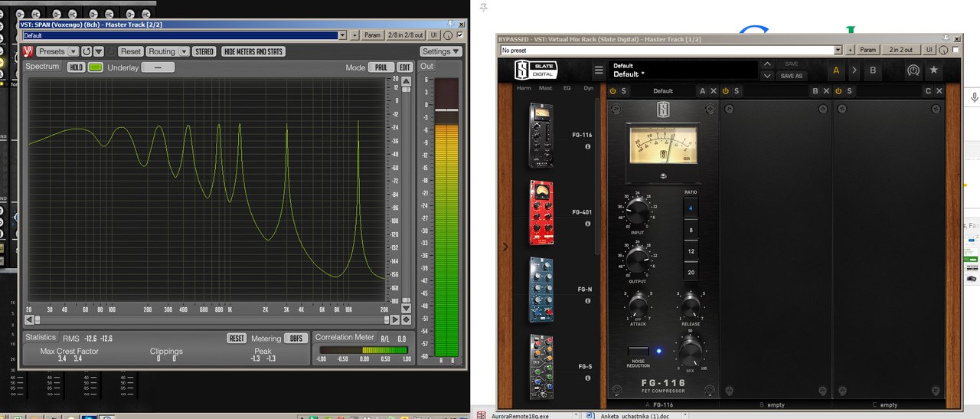The width and height of the screenshot is (980, 419).
Task: Switch to the Harm module category tab
Action: coord(524,88)
